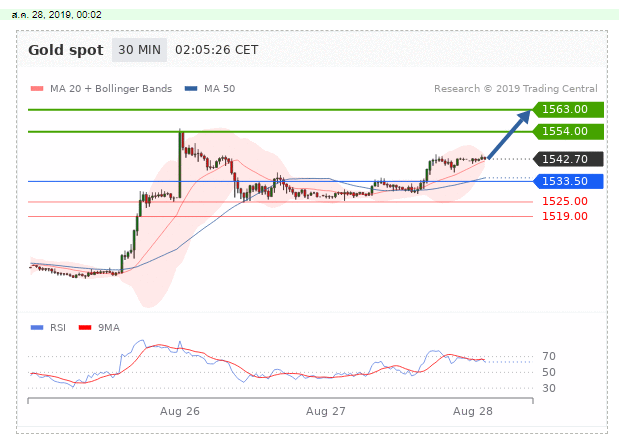The height and width of the screenshot is (443, 619).
Task: Click the date header ส.ค. 28, 2019, 00:02
Action: tap(56, 15)
